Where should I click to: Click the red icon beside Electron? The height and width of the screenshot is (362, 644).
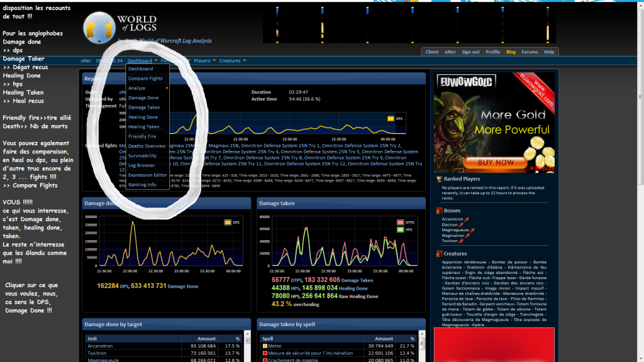point(461,224)
